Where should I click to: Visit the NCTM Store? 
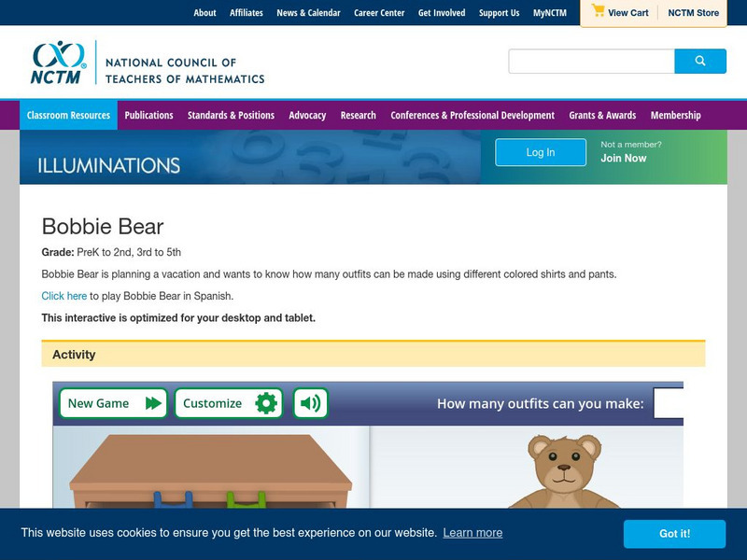[693, 13]
